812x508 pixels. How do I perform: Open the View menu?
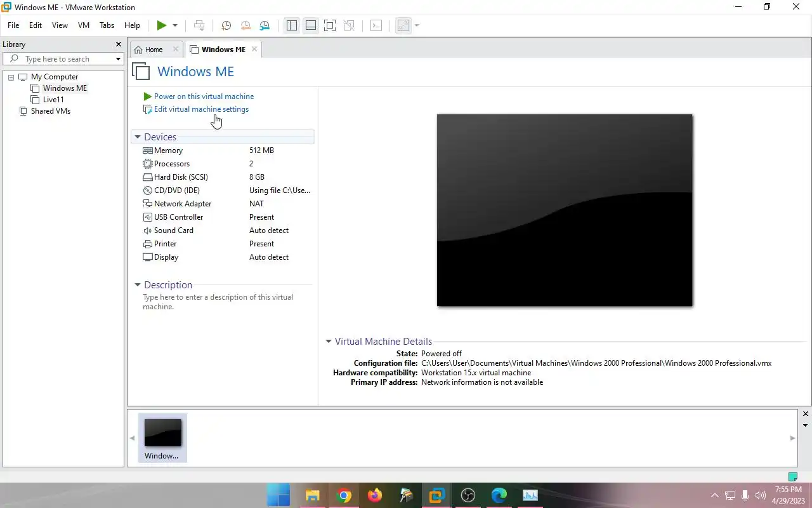coord(60,25)
